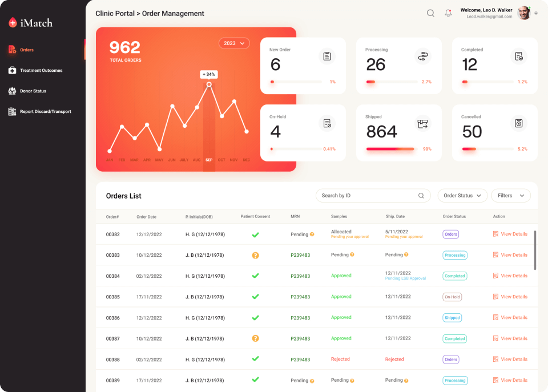Click the New Order clipboard icon
Image resolution: width=548 pixels, height=392 pixels.
coord(327,56)
